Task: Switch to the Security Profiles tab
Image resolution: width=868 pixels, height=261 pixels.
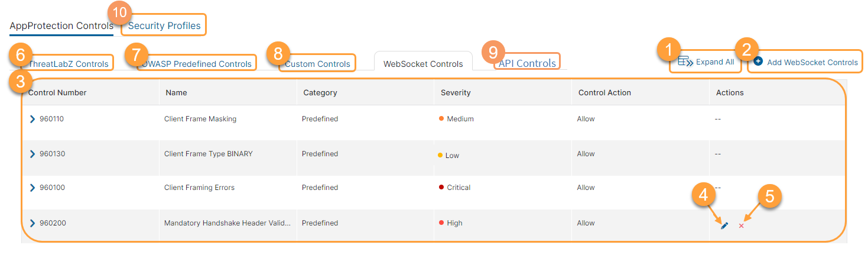Action: [x=164, y=25]
